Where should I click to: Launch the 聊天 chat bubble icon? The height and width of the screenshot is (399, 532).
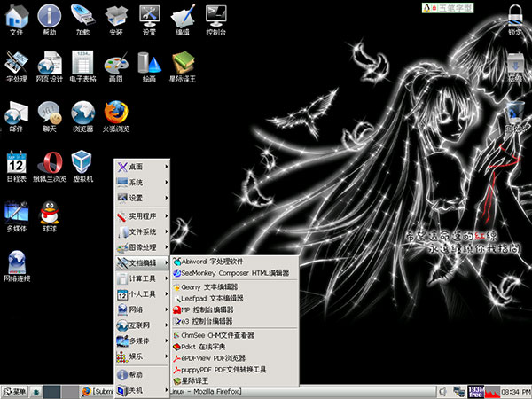click(x=50, y=116)
